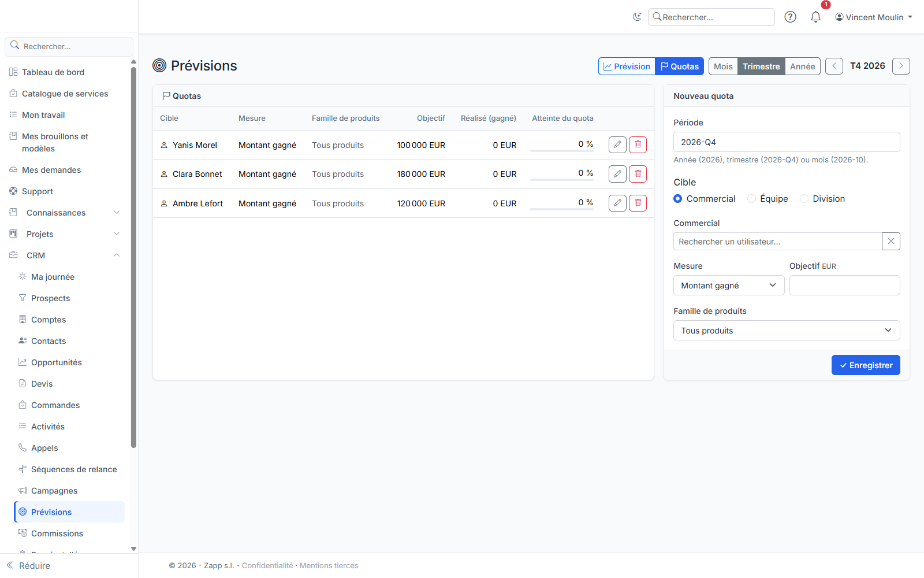The height and width of the screenshot is (578, 924).
Task: Switch to Année period view
Action: click(803, 66)
